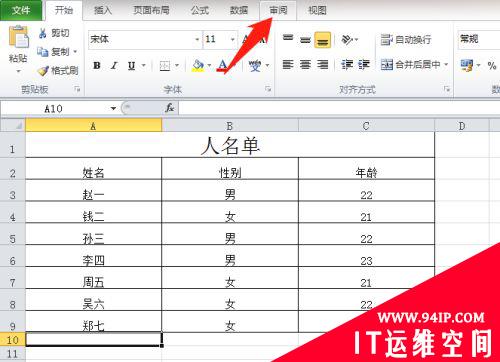
Task: Click 合并后居中 merge and center button
Action: pyautogui.click(x=414, y=64)
